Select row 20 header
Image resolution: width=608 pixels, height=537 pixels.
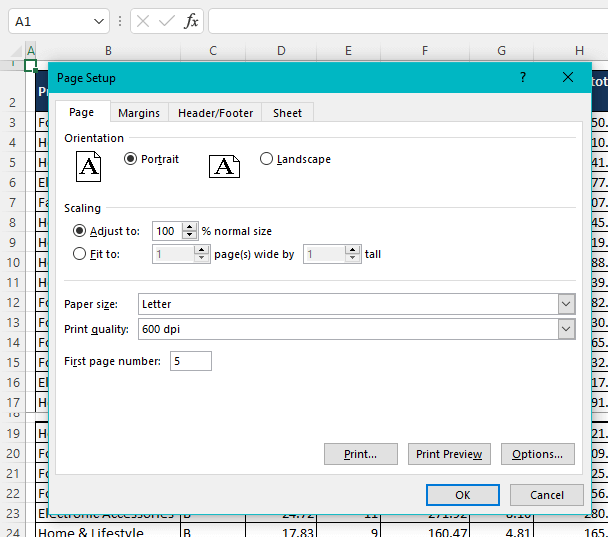pyautogui.click(x=12, y=454)
